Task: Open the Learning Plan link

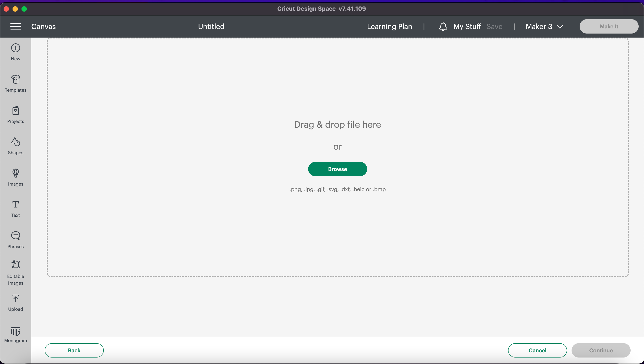Action: pos(389,27)
